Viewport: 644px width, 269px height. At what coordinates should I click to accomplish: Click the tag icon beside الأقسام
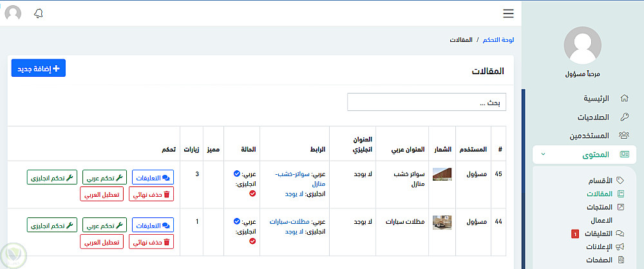[x=621, y=180]
